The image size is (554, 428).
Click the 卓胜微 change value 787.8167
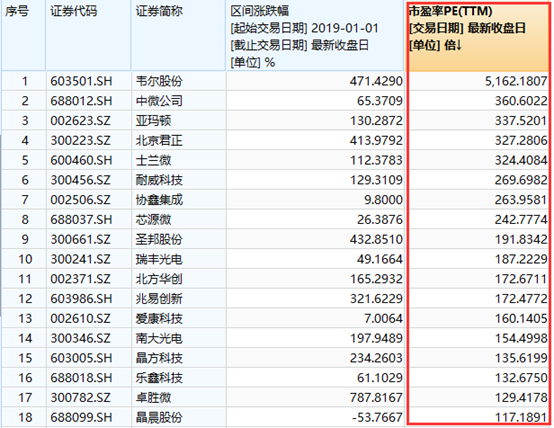tap(376, 398)
